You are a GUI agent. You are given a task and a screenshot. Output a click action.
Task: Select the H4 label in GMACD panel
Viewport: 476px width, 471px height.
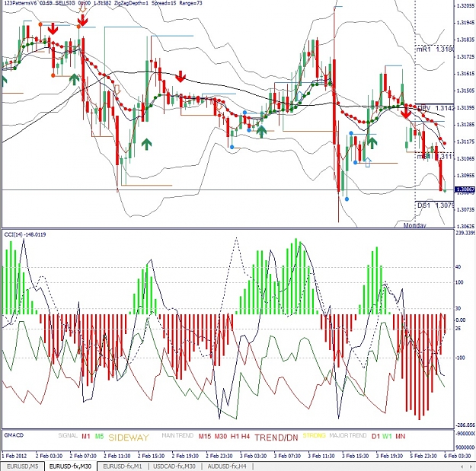pyautogui.click(x=245, y=437)
